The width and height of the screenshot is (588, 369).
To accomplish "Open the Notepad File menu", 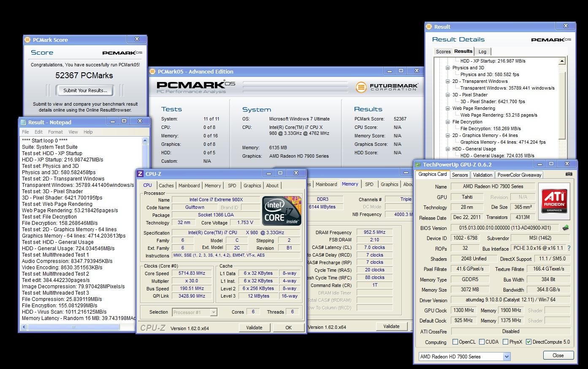I will pos(25,132).
